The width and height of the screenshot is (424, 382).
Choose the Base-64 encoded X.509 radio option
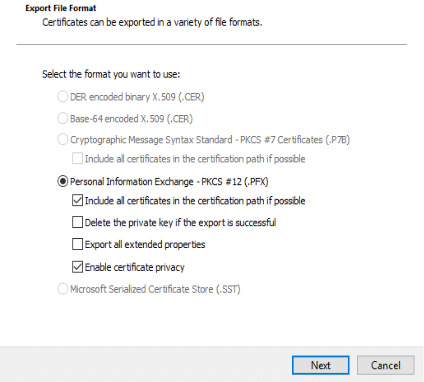(63, 118)
